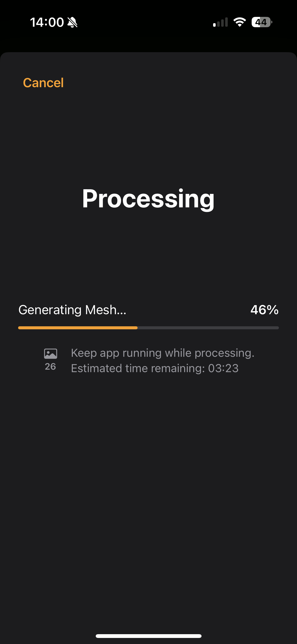Click the 03:23 remaining time value
The height and width of the screenshot is (644, 297).
pos(223,368)
